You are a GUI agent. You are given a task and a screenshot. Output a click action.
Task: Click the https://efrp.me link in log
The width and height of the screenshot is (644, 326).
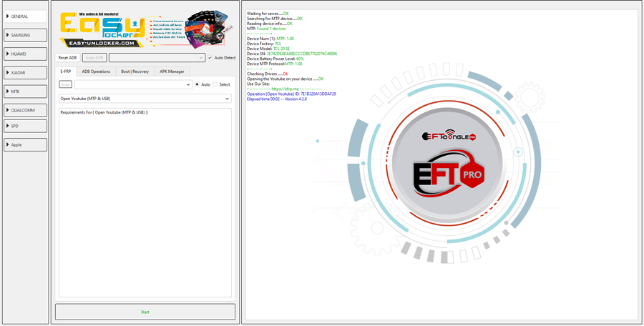pos(286,89)
